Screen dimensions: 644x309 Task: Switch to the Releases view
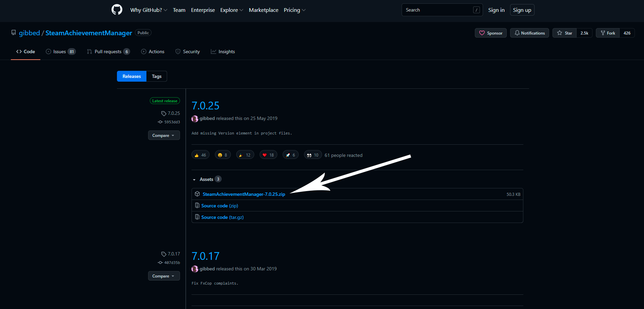pos(132,76)
